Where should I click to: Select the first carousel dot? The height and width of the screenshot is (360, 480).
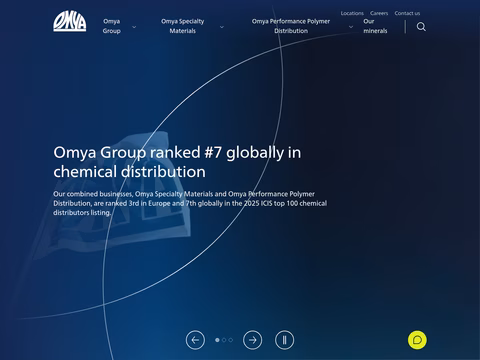[217, 340]
